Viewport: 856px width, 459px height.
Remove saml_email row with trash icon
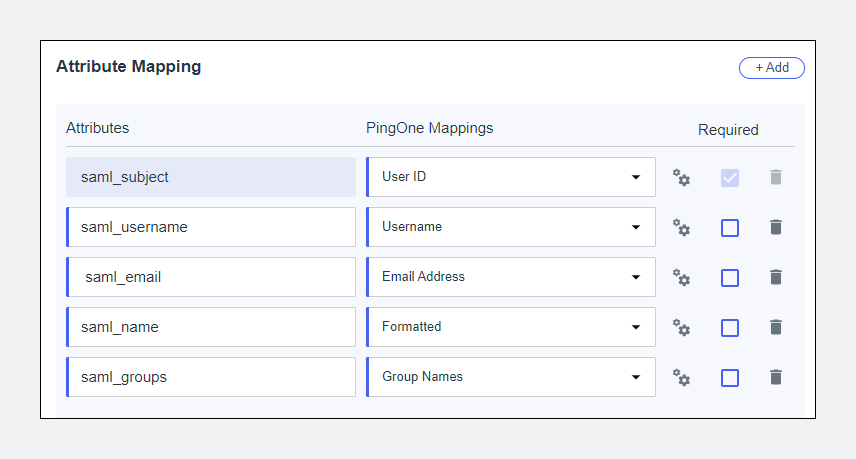coord(775,277)
